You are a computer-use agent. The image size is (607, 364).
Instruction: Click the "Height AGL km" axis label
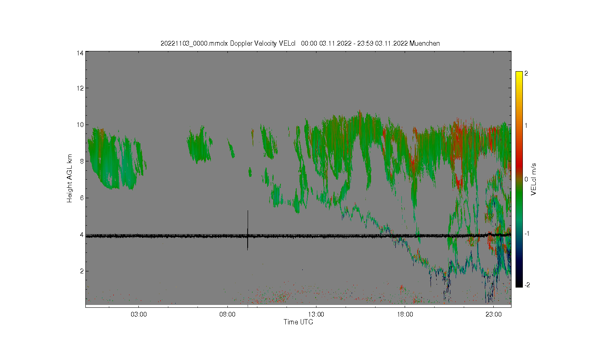click(70, 178)
